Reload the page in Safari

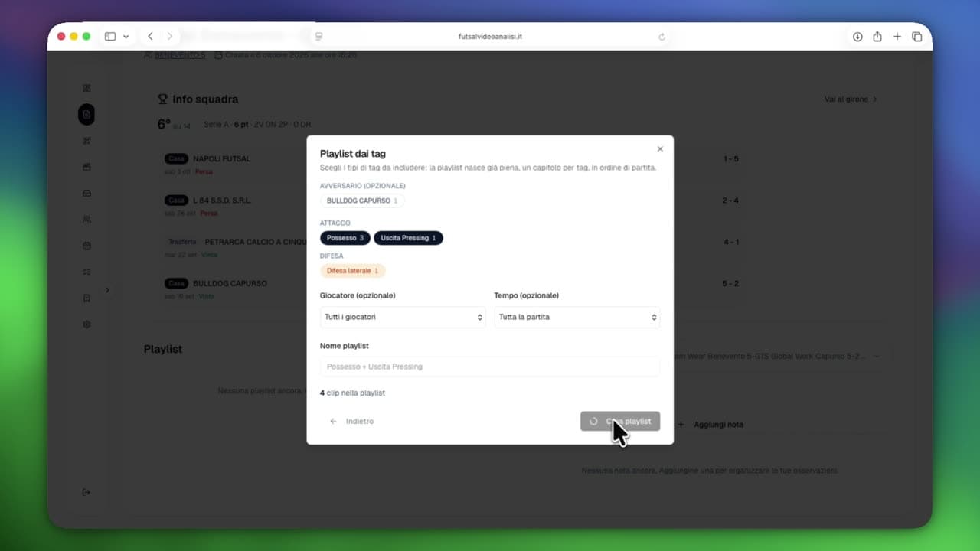pyautogui.click(x=661, y=37)
